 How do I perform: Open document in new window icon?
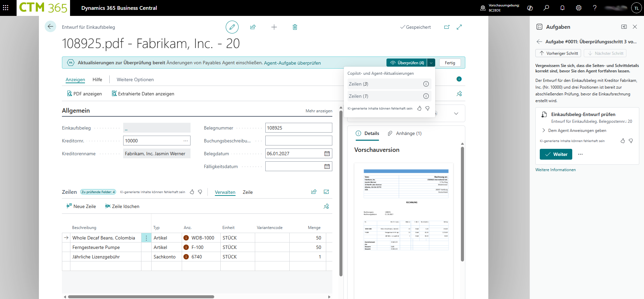(447, 27)
